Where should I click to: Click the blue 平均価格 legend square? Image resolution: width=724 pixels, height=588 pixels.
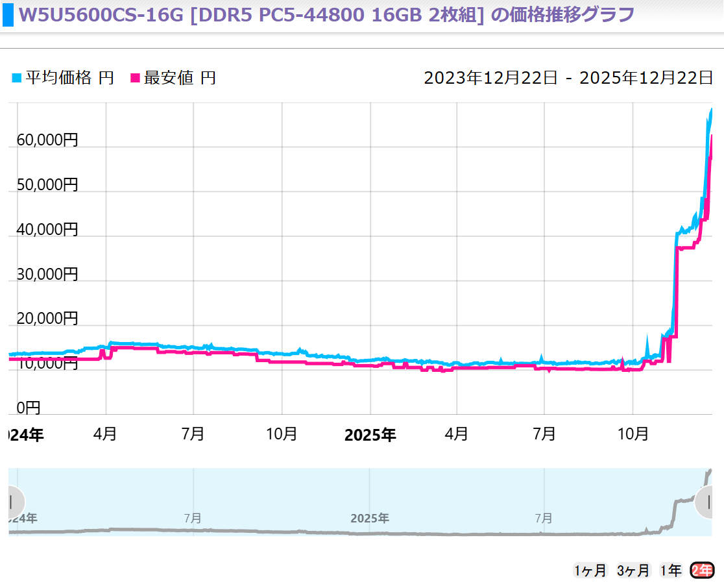[x=16, y=79]
